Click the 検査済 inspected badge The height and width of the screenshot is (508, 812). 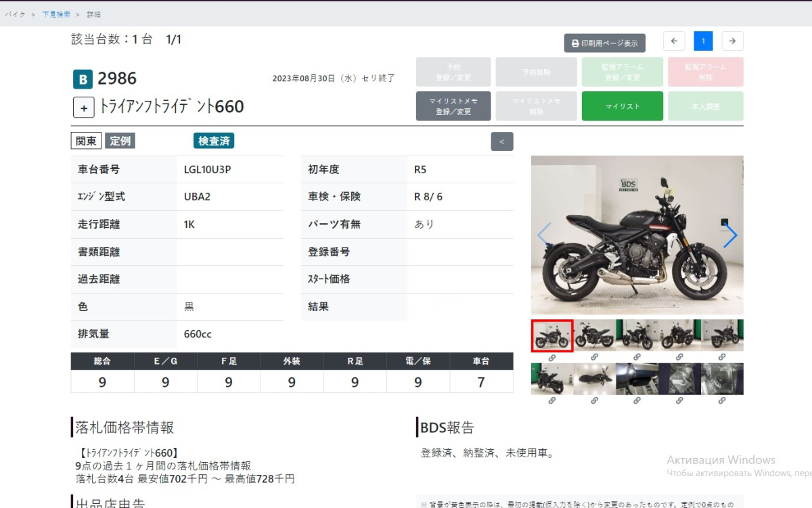pos(214,141)
